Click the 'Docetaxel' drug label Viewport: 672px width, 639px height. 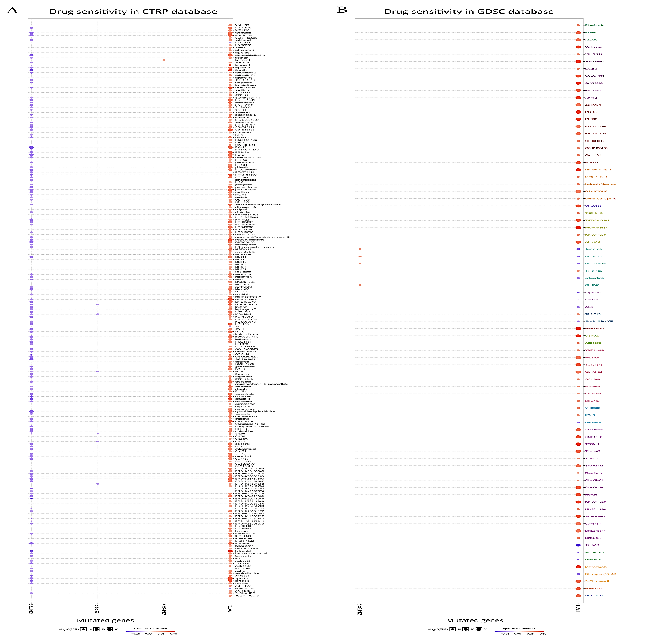[593, 422]
